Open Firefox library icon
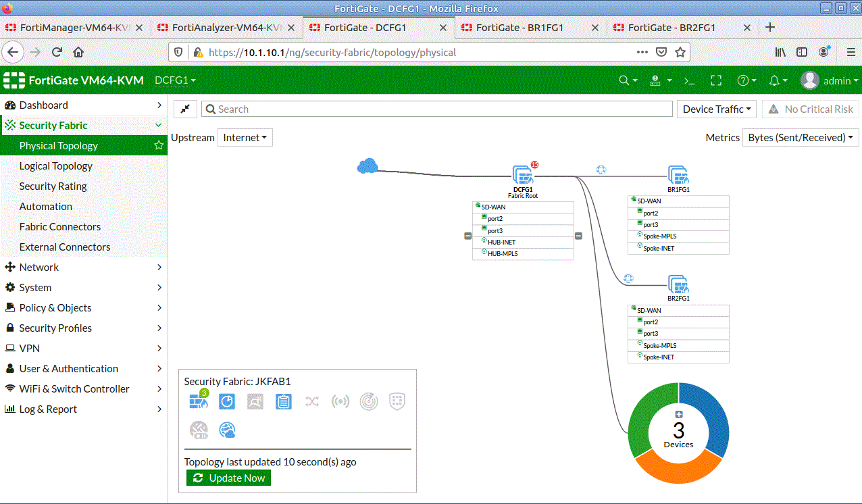Image resolution: width=862 pixels, height=504 pixels. pos(780,52)
